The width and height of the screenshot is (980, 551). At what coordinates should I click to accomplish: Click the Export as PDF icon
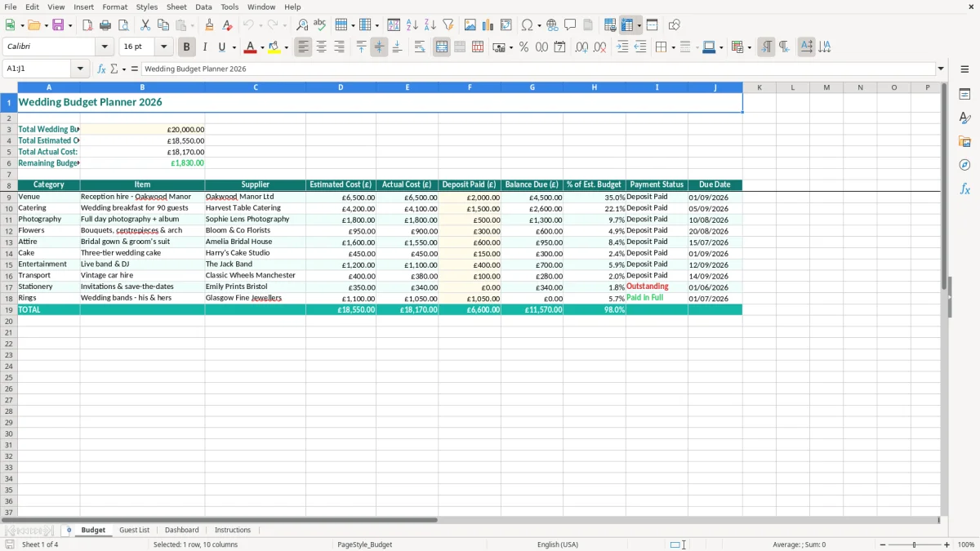pos(87,25)
